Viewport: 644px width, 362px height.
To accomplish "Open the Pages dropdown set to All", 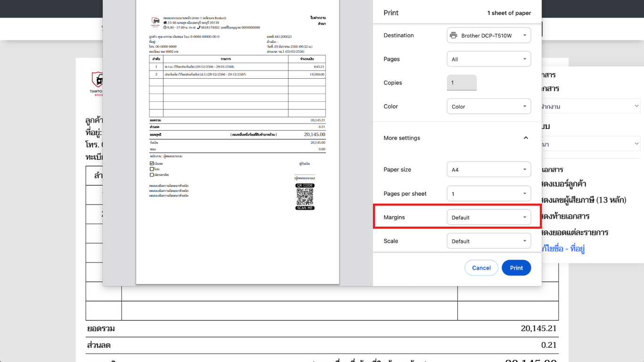I will (x=488, y=59).
